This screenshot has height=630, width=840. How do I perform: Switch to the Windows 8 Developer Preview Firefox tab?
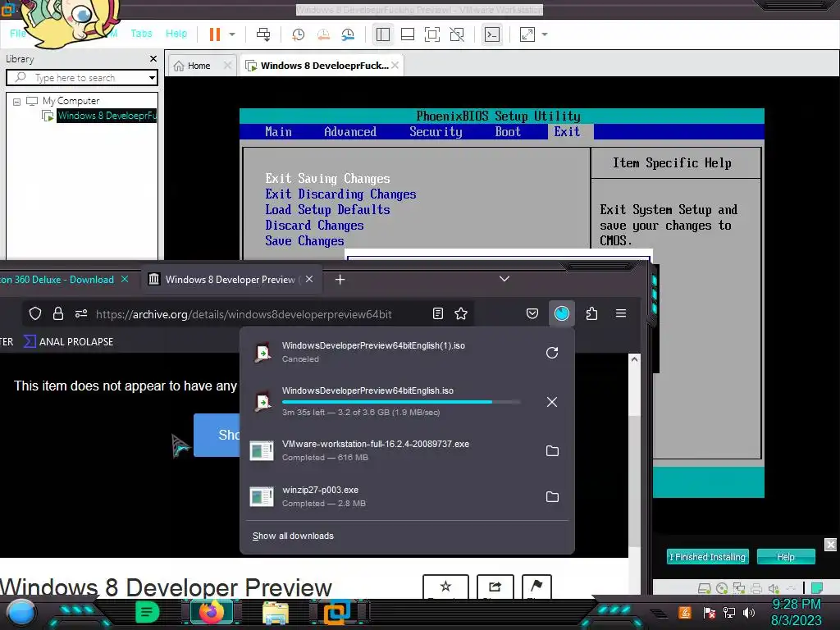tap(231, 279)
